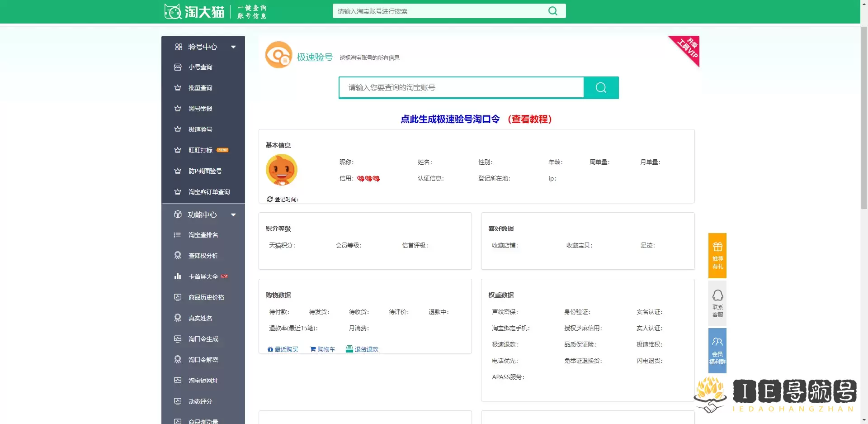Collapse the 功能中心 sidebar section arrow

pos(233,214)
